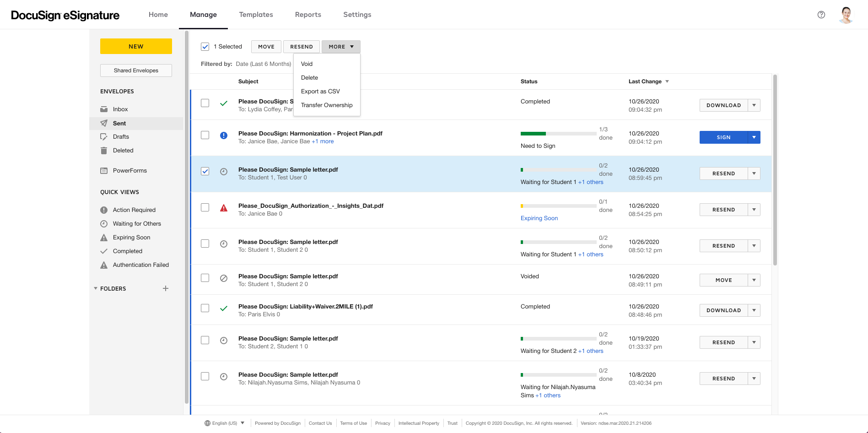Click the Expiring Soon warning icon
Image resolution: width=868 pixels, height=433 pixels.
104,238
